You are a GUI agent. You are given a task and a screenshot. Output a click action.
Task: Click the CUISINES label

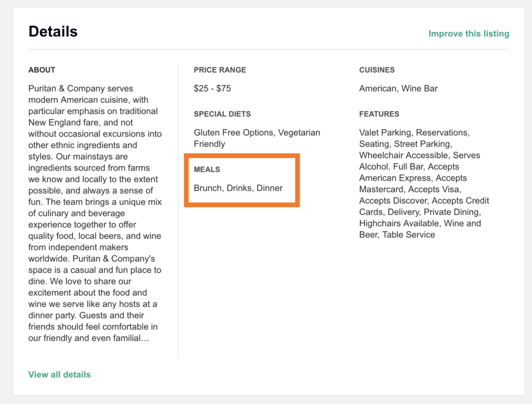[x=377, y=70]
